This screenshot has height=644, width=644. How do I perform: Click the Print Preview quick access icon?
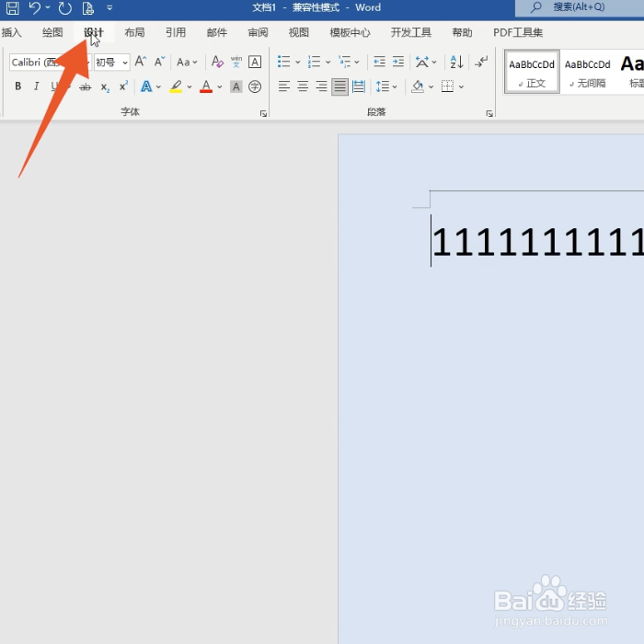pyautogui.click(x=87, y=7)
